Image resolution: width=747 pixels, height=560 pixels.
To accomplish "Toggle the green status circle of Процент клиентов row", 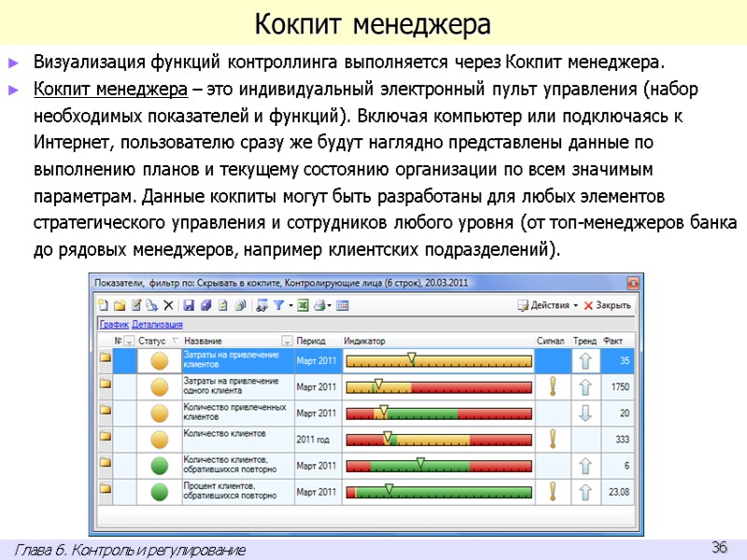I will [x=157, y=487].
